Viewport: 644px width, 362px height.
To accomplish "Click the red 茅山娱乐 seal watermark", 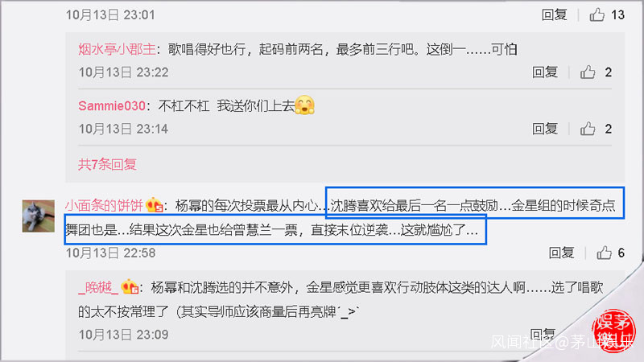I will [x=613, y=331].
